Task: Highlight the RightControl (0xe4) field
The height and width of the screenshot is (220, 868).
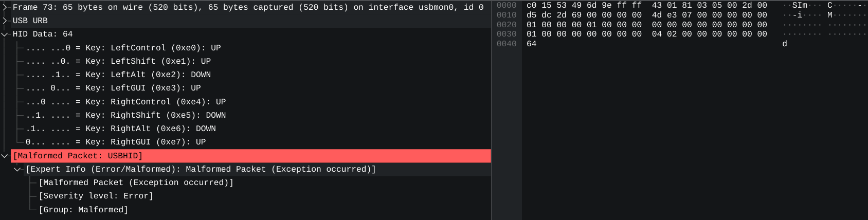Action: click(126, 102)
